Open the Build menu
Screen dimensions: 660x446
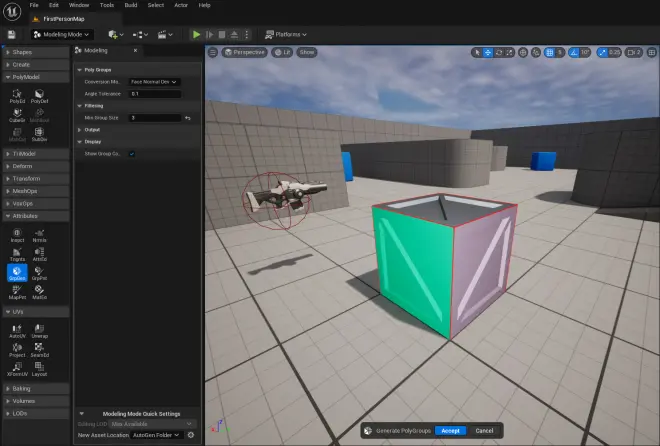point(131,5)
